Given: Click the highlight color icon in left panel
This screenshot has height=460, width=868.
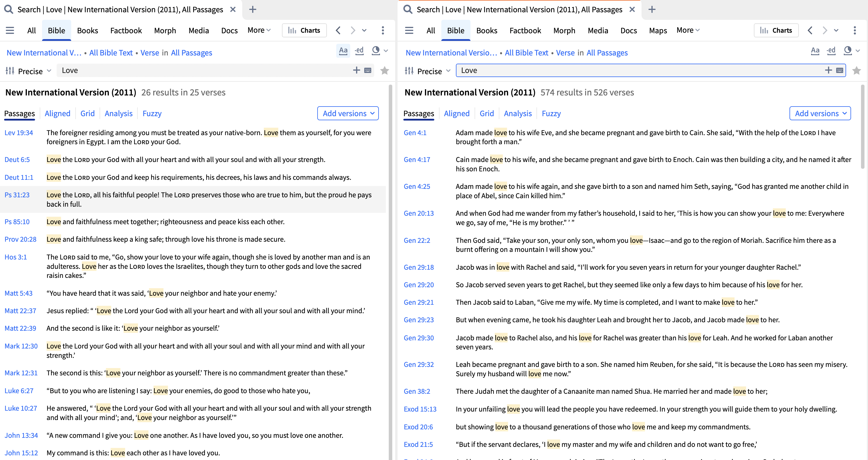Looking at the screenshot, I should pos(376,51).
